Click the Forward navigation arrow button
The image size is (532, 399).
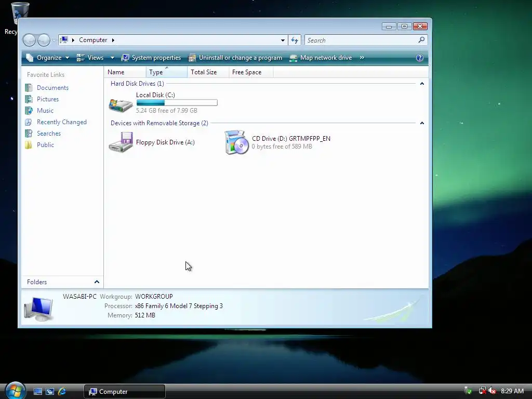coord(44,40)
